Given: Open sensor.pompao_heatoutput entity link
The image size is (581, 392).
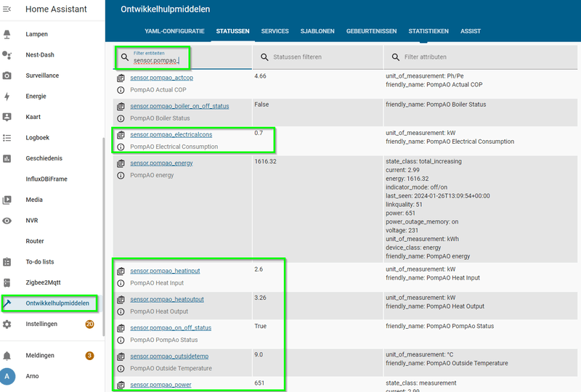Looking at the screenshot, I should (x=167, y=299).
